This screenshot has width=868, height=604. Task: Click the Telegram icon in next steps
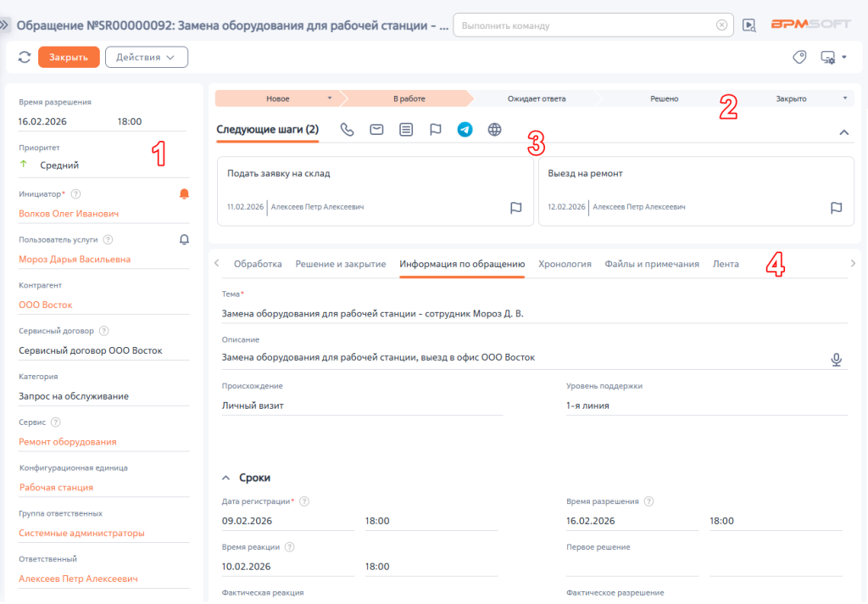click(x=465, y=130)
